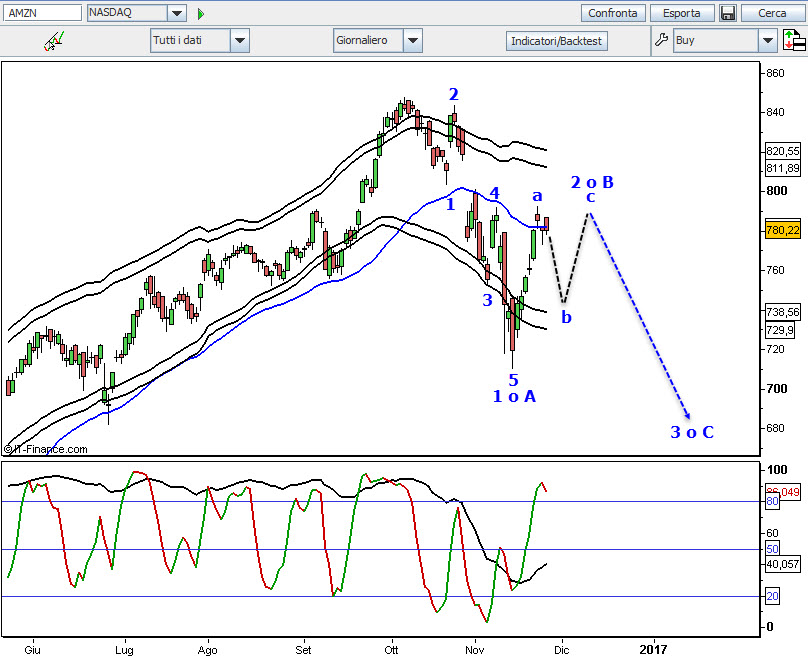Viewport: 808px width, 656px height.
Task: Click the buy/sell order ticket icon
Action: 794,40
